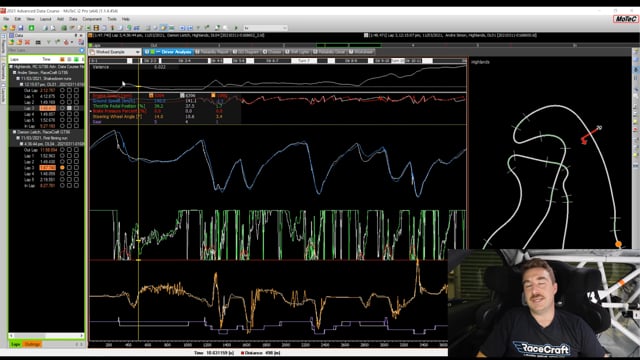Click the highlighted yellow toolbar icon
Image resolution: width=640 pixels, height=360 pixels.
(x=163, y=28)
